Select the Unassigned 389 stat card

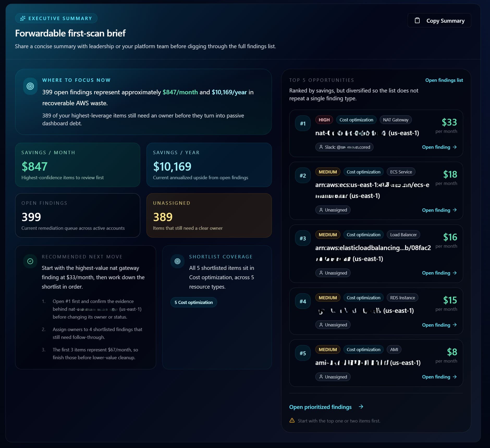209,215
